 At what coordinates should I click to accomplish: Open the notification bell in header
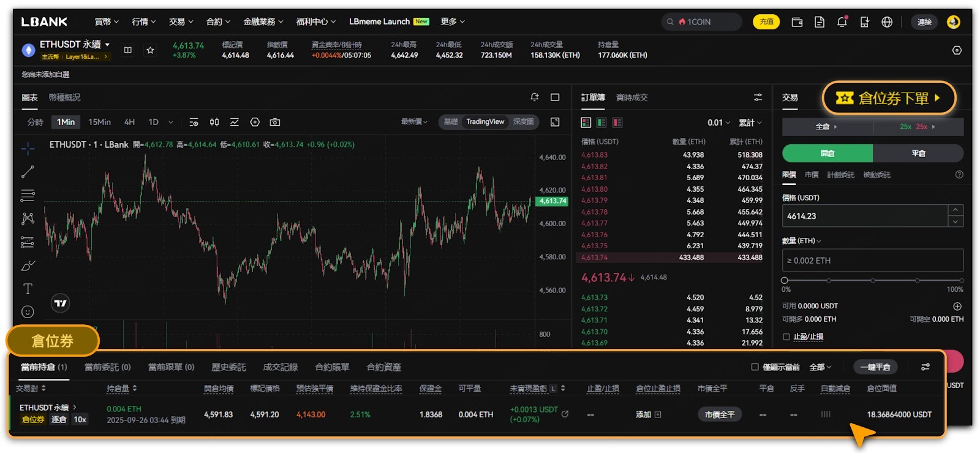[842, 21]
